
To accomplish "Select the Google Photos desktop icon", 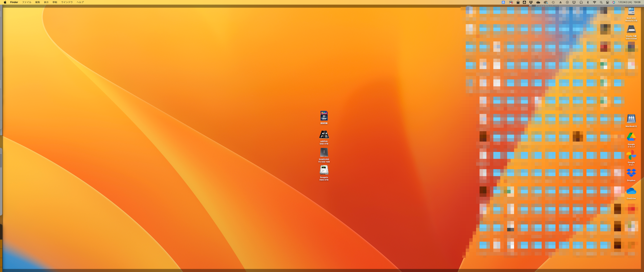I will 631,155.
